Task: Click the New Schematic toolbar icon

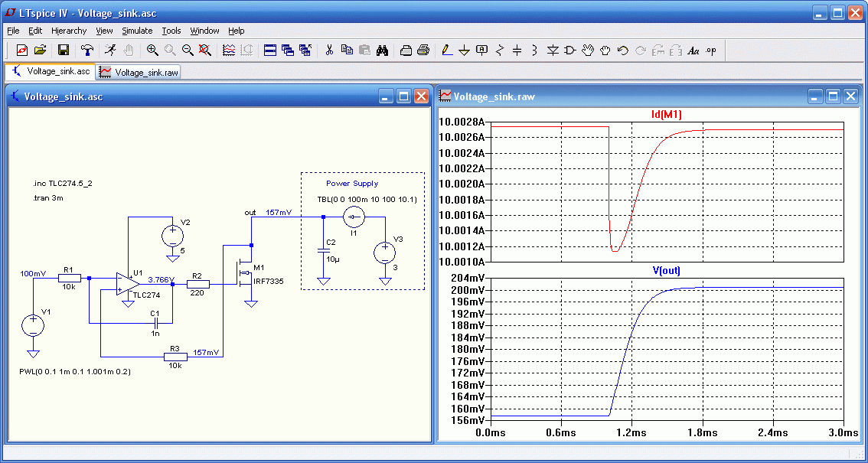Action: [21, 51]
